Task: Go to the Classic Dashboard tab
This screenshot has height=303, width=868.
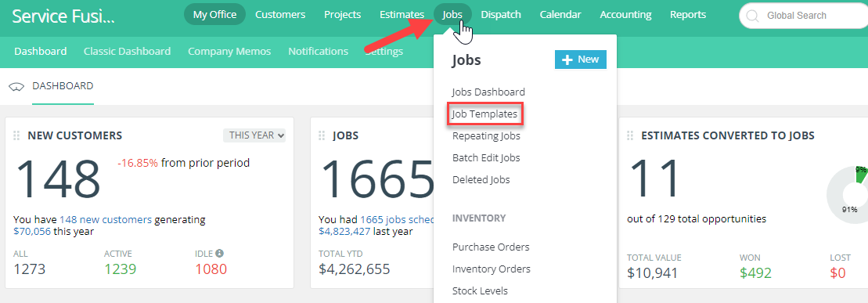Action: point(128,52)
